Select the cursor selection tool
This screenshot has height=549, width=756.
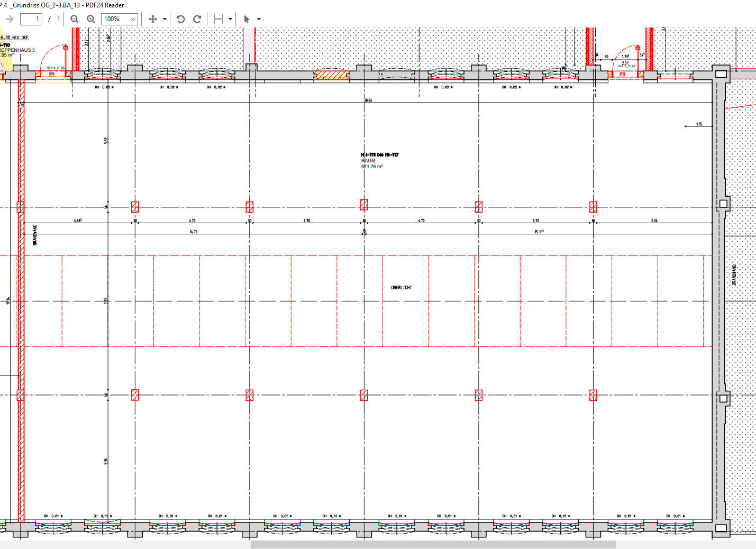(x=247, y=19)
